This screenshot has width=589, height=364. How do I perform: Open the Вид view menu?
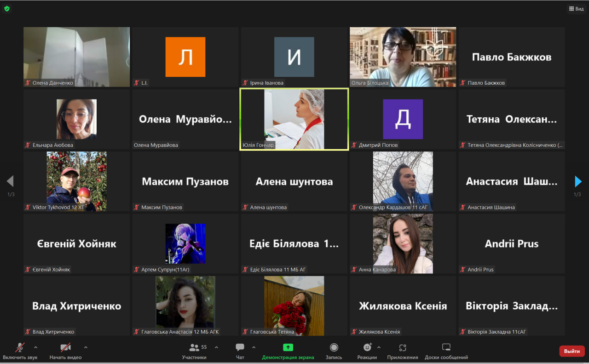tap(576, 8)
